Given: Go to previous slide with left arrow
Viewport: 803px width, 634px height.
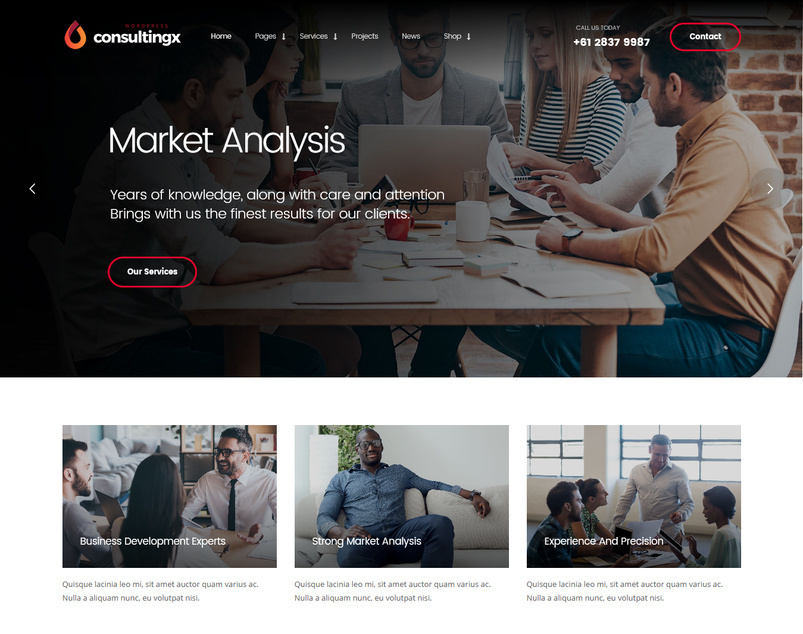Looking at the screenshot, I should (32, 188).
